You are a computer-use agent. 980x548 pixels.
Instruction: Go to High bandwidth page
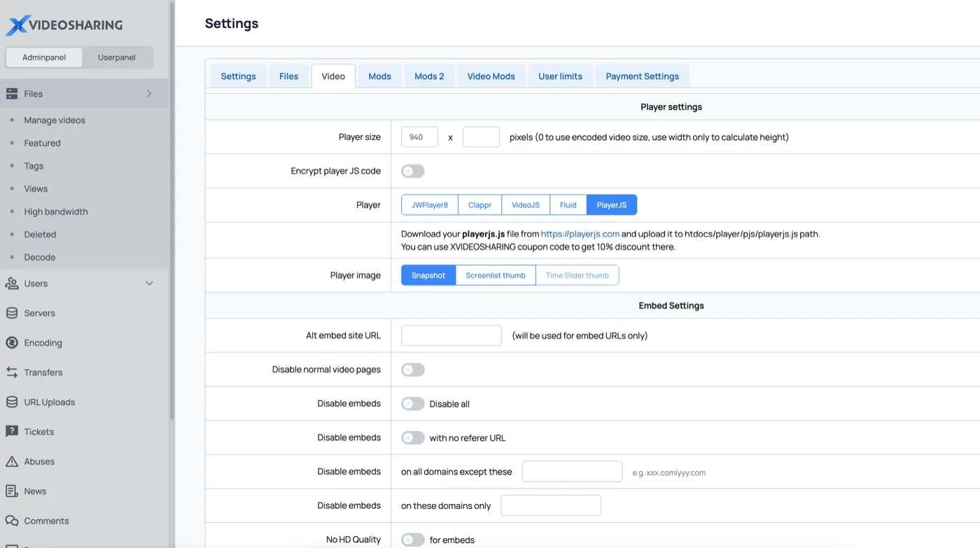[x=56, y=211]
